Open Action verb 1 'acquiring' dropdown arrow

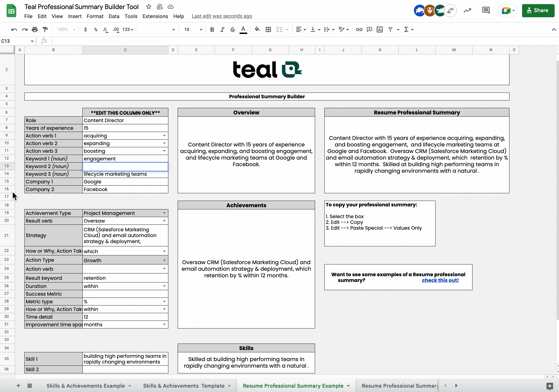pos(164,136)
